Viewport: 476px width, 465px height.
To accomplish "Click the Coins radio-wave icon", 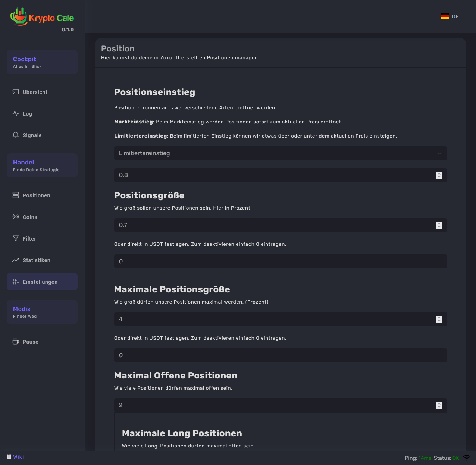I will coord(16,217).
